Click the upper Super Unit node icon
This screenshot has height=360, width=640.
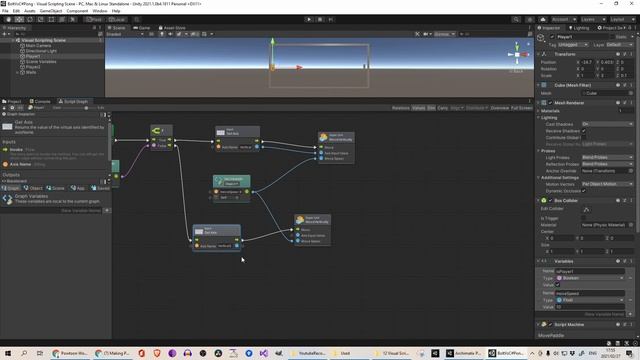(x=323, y=137)
